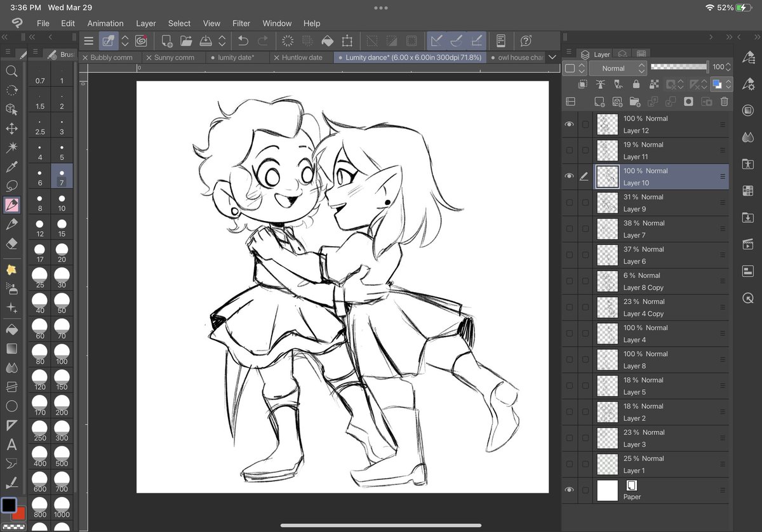Select the Fill paint bucket tool
The width and height of the screenshot is (762, 532).
11,329
